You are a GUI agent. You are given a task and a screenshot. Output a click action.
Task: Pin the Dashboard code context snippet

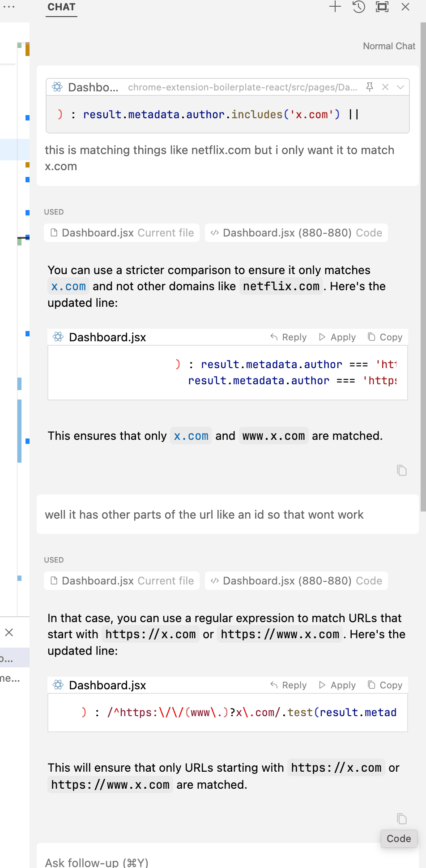point(370,87)
